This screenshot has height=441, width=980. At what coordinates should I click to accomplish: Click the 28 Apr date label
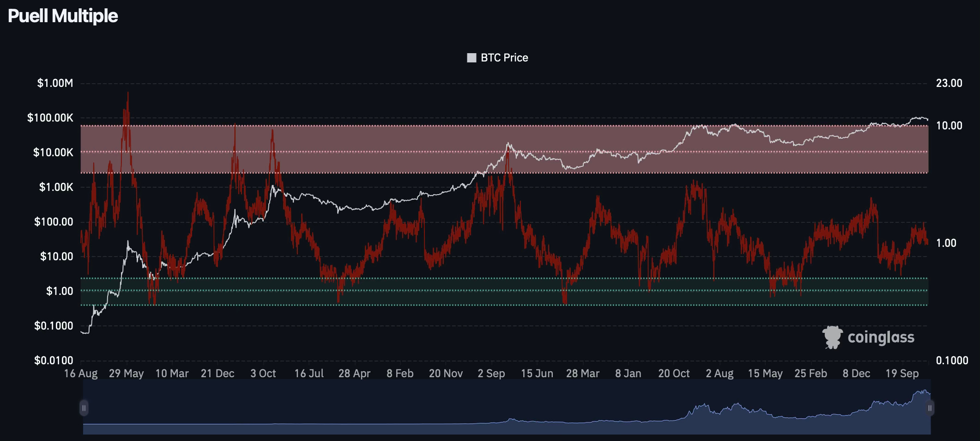pyautogui.click(x=354, y=374)
